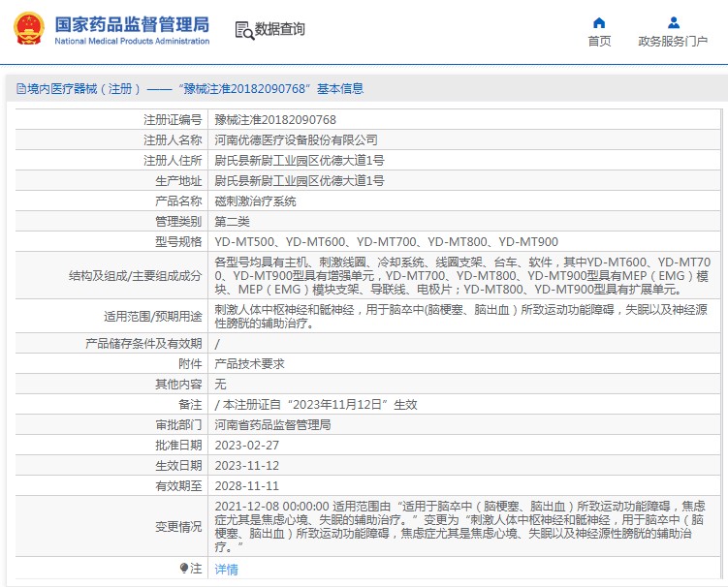
Task: Click National Medical Products Administration subtitle
Action: pos(132,41)
